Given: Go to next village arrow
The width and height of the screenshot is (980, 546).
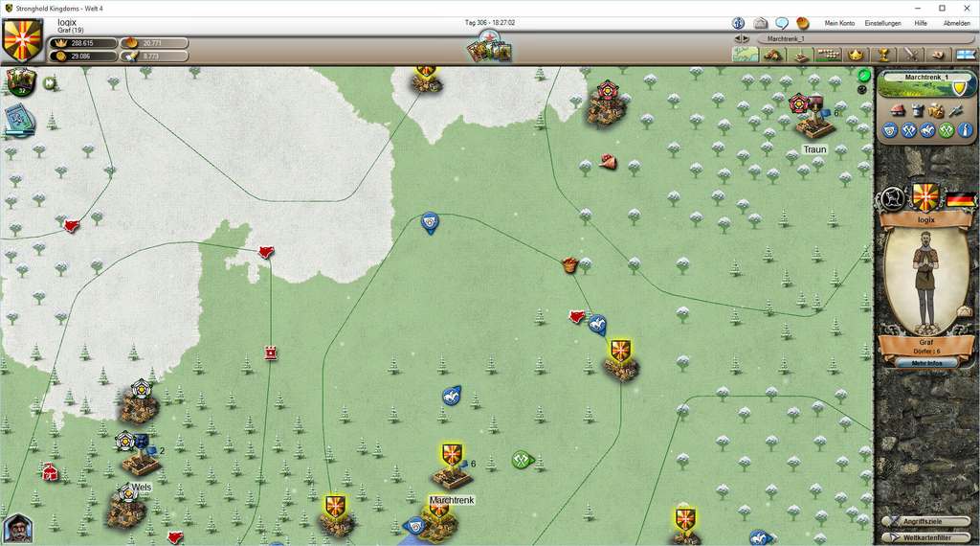Looking at the screenshot, I should click(746, 38).
